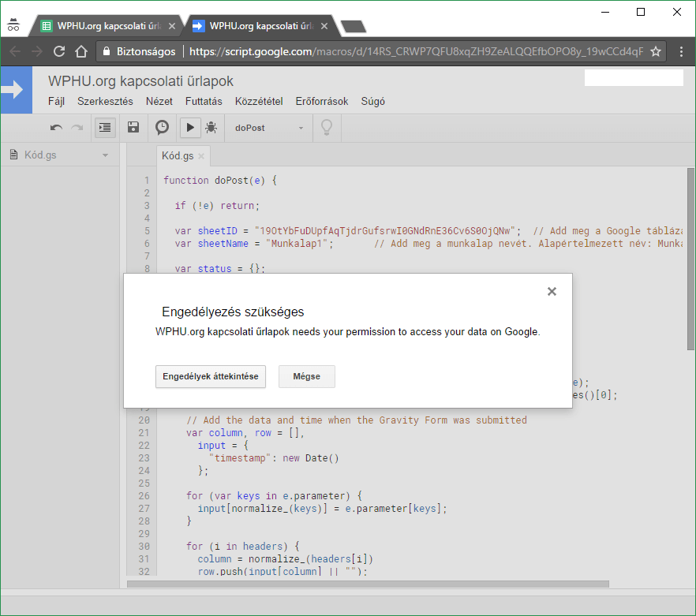Viewport: 696px width, 616px height.
Task: Open current project's triggers clock icon
Action: tap(162, 128)
